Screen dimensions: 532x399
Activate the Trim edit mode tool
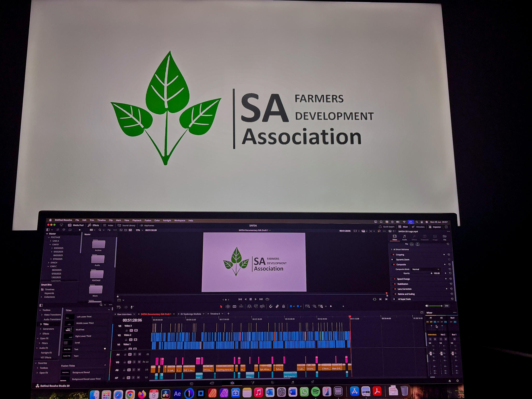tap(228, 307)
